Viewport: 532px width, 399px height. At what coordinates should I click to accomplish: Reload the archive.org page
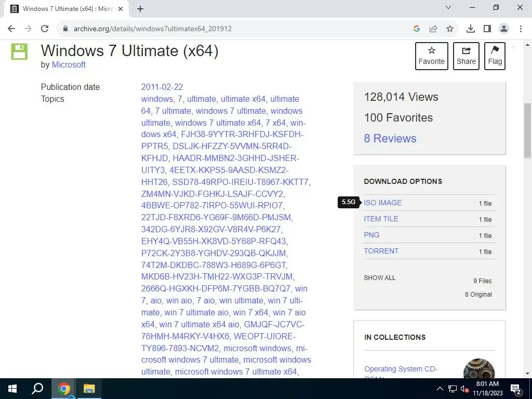(45, 29)
